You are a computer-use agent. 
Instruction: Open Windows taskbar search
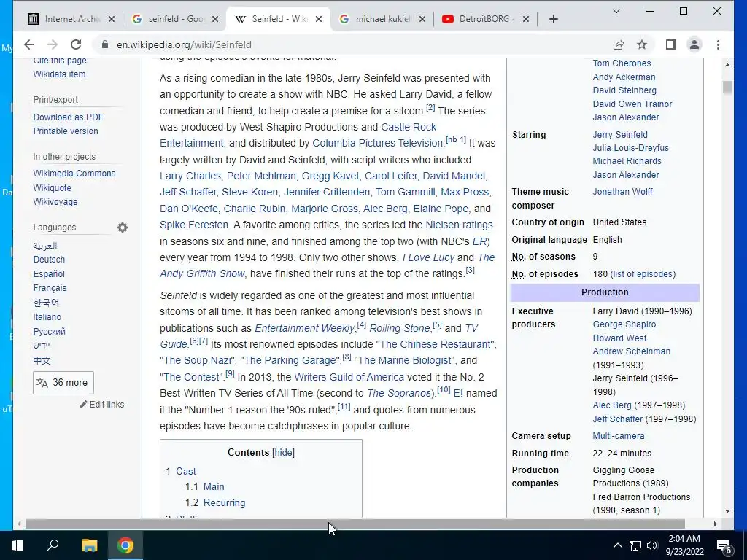click(53, 545)
